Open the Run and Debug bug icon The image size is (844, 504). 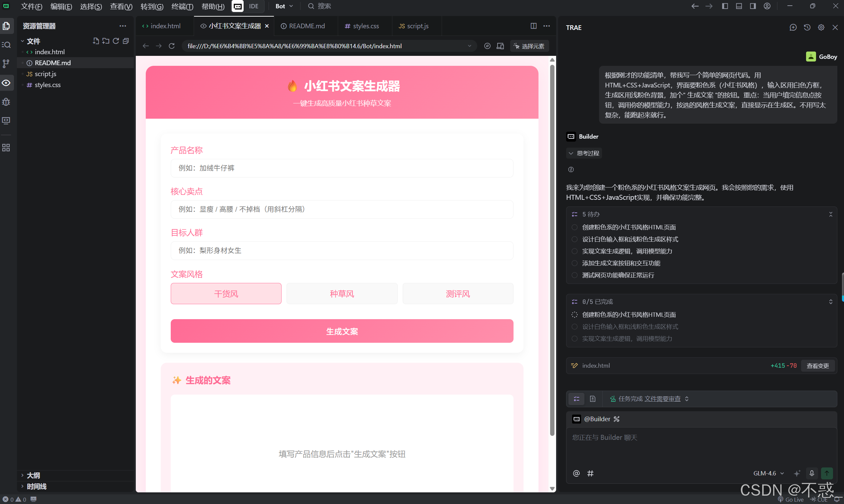point(6,101)
